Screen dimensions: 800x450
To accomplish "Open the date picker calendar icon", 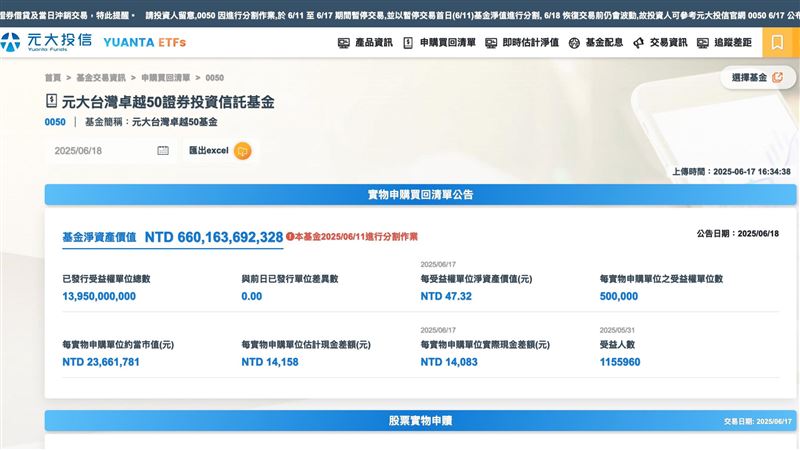I will [163, 151].
